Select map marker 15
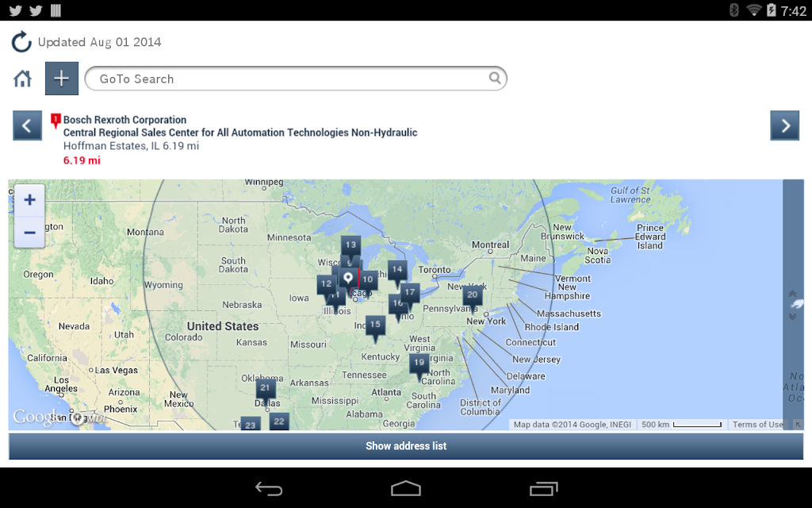Viewport: 812px width, 508px height. 375,326
